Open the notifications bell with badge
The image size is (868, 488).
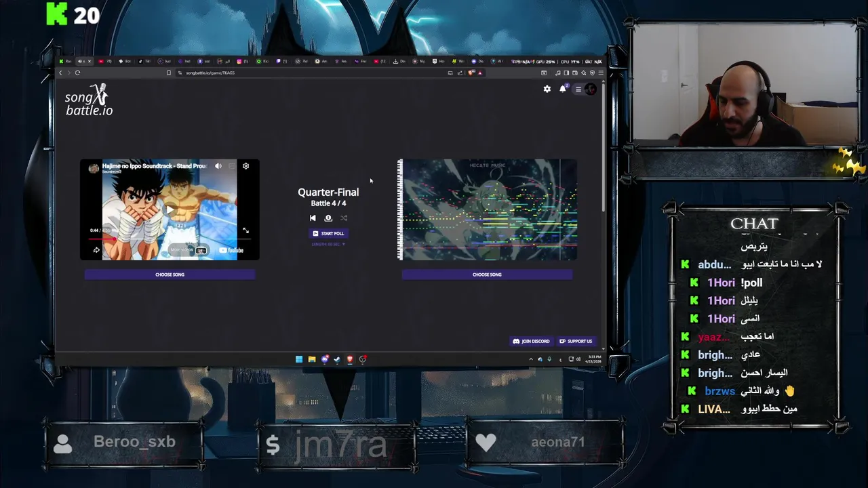(563, 89)
